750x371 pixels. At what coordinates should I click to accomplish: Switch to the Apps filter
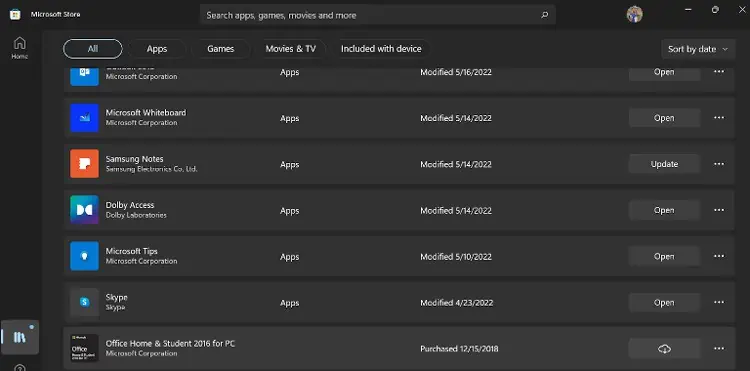157,49
